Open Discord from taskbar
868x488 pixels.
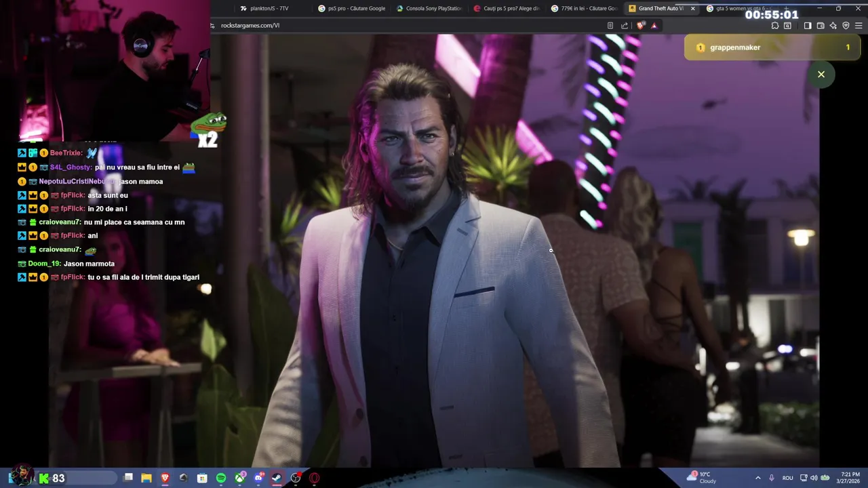pos(258,478)
